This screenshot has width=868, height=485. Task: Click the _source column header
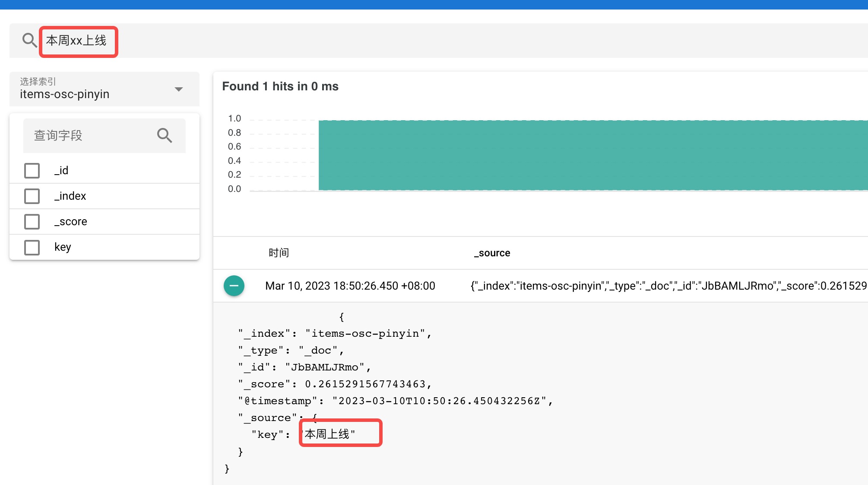[x=492, y=252]
